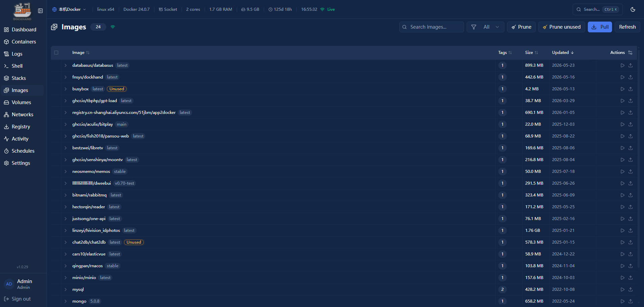The image size is (644, 307).
Task: Run a container from justsong/one-api image
Action: (622, 219)
